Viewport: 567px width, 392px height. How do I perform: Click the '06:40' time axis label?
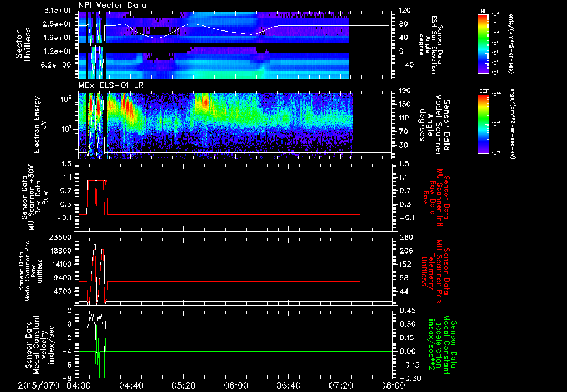pyautogui.click(x=288, y=385)
